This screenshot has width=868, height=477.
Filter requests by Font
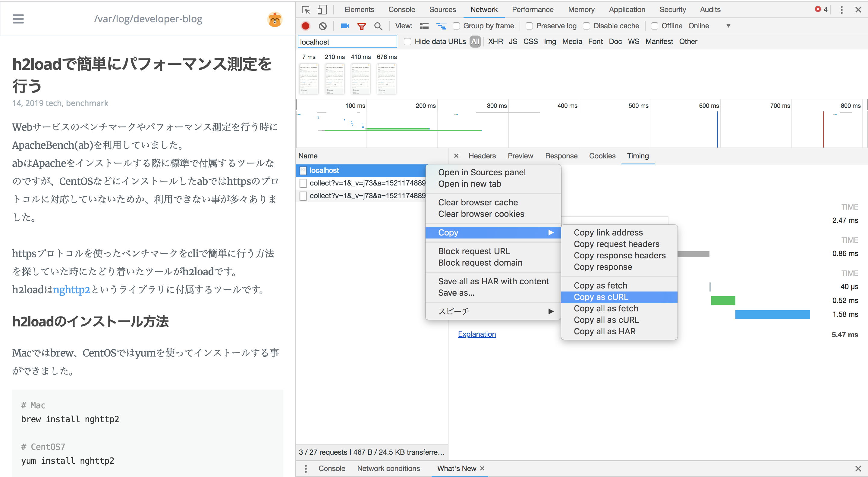coord(595,41)
